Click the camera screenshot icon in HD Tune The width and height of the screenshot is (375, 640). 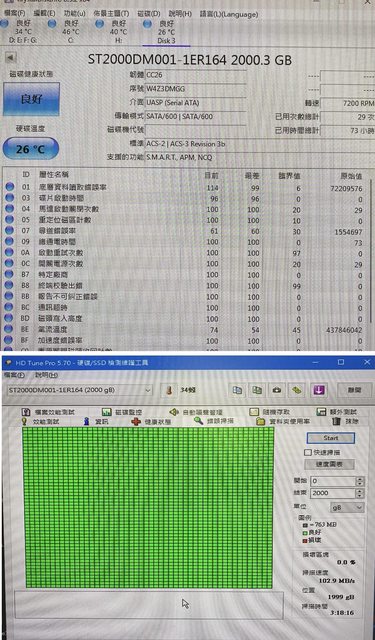click(x=277, y=390)
